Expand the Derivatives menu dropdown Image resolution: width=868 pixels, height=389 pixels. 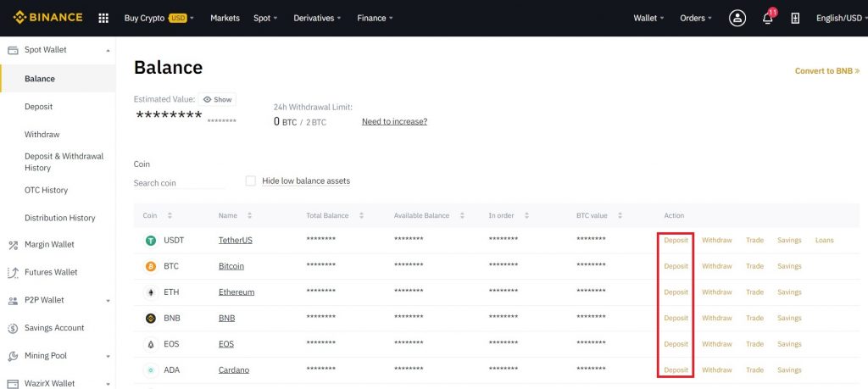[x=317, y=19]
